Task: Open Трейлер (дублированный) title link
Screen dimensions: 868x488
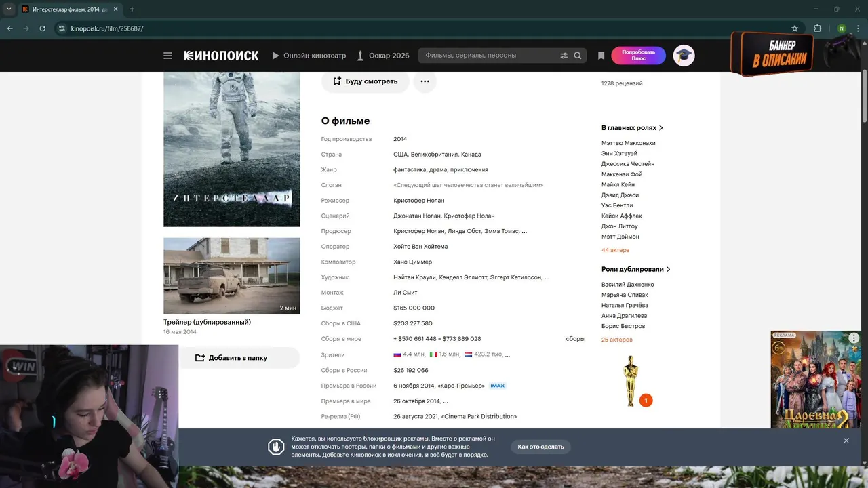Action: [207, 322]
